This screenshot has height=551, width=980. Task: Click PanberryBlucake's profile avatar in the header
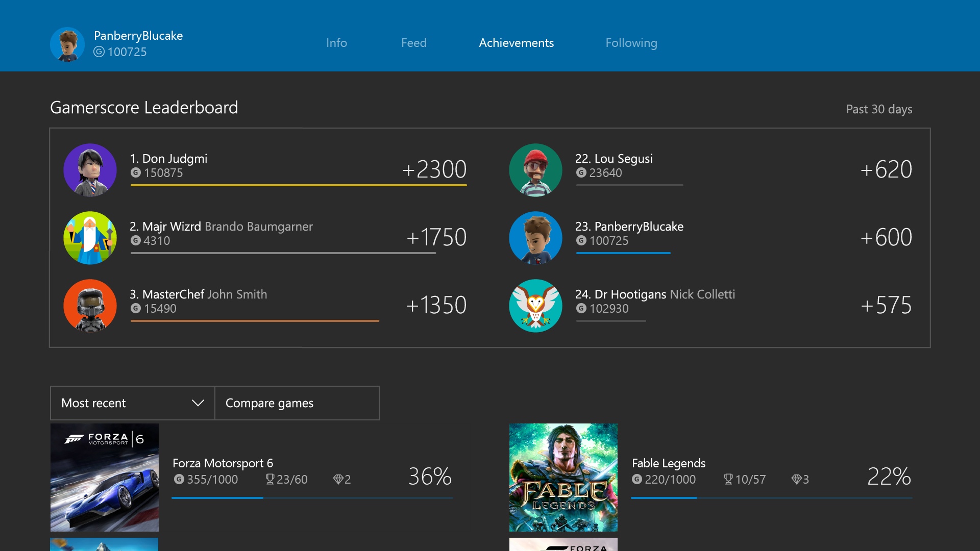[x=67, y=44]
